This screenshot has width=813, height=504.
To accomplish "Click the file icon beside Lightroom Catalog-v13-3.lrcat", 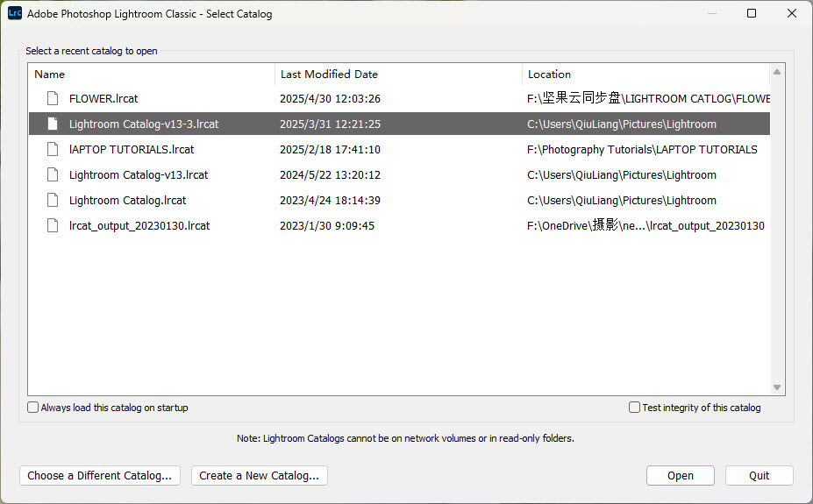I will click(x=53, y=124).
